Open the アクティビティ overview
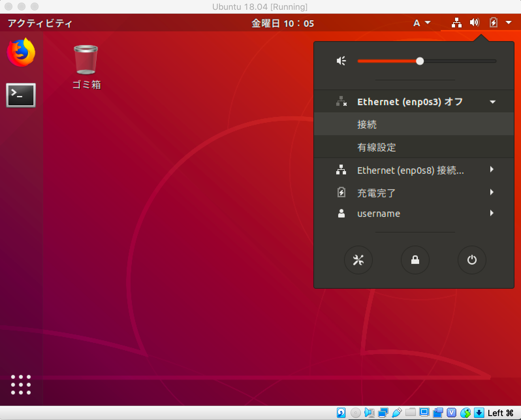521x420 pixels. coord(40,23)
